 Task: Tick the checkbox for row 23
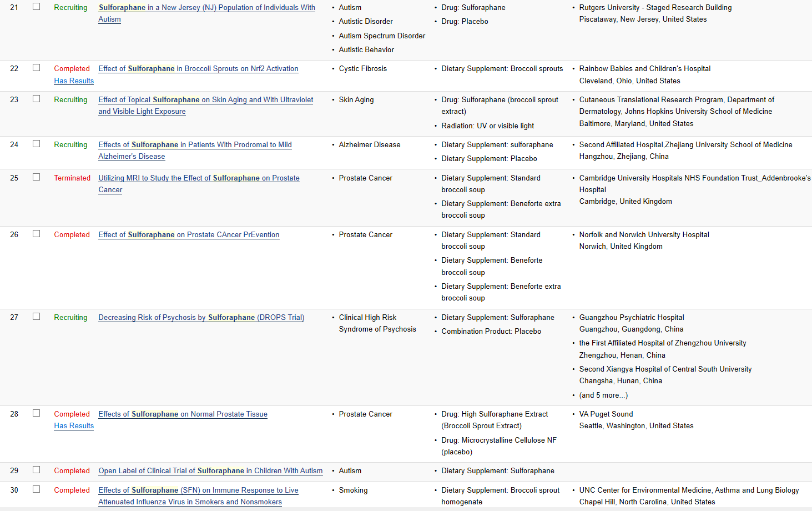(37, 99)
